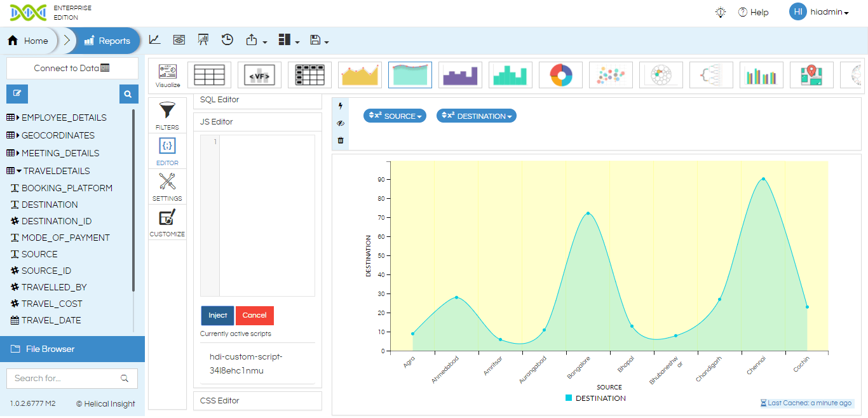Viewport: 868px width, 418px height.
Task: Click the blue search magnifier button
Action: 128,93
